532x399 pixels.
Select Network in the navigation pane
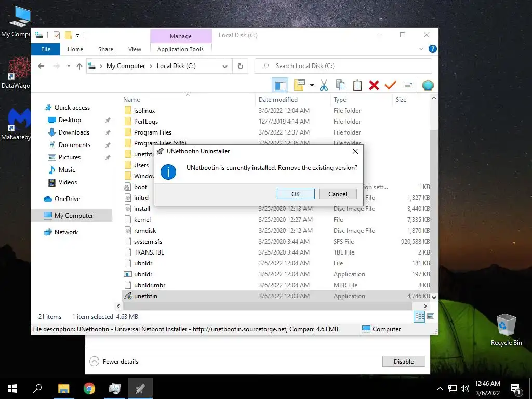pos(66,232)
